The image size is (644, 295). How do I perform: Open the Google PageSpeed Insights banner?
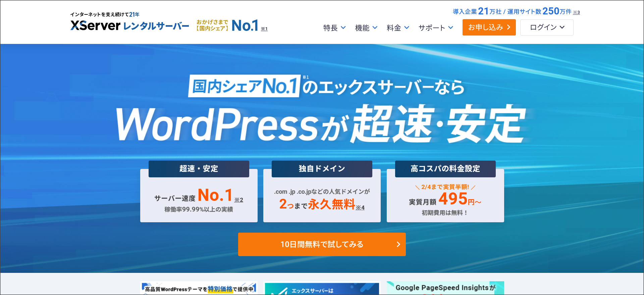coord(445,288)
